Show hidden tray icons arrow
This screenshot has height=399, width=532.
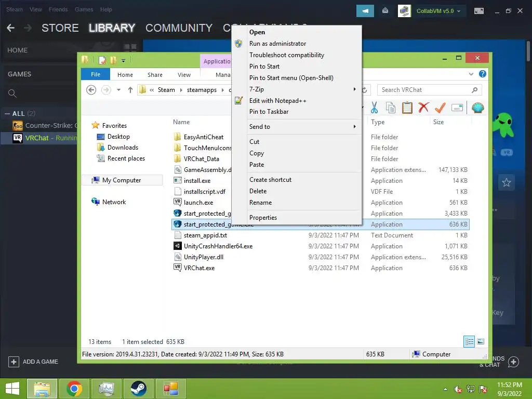(445, 389)
